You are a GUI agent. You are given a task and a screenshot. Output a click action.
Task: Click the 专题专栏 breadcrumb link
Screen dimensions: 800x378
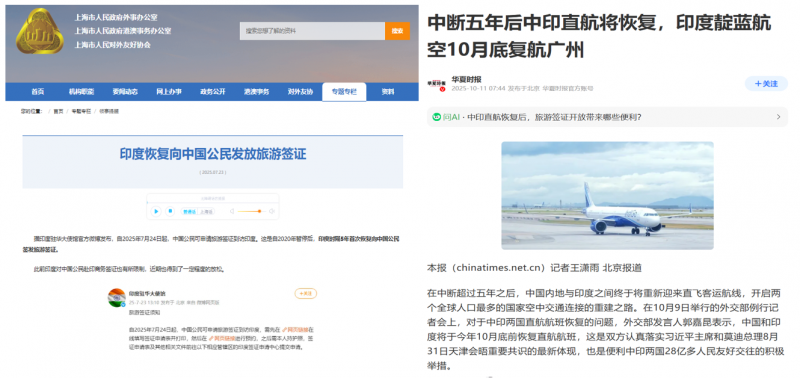click(x=81, y=111)
